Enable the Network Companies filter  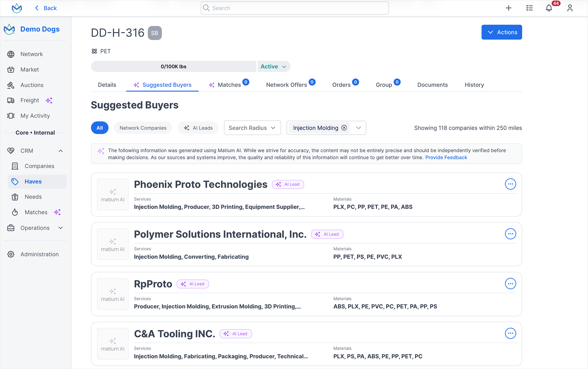point(143,128)
